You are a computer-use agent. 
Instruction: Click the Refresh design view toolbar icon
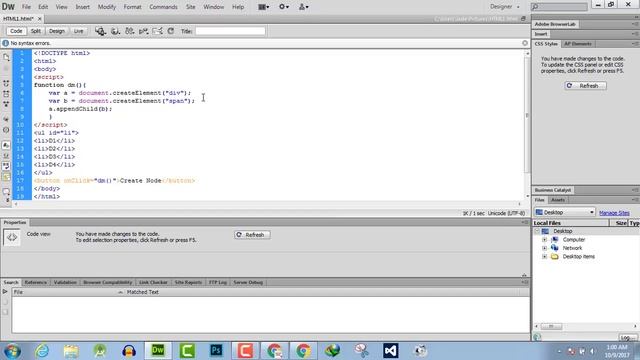click(171, 31)
